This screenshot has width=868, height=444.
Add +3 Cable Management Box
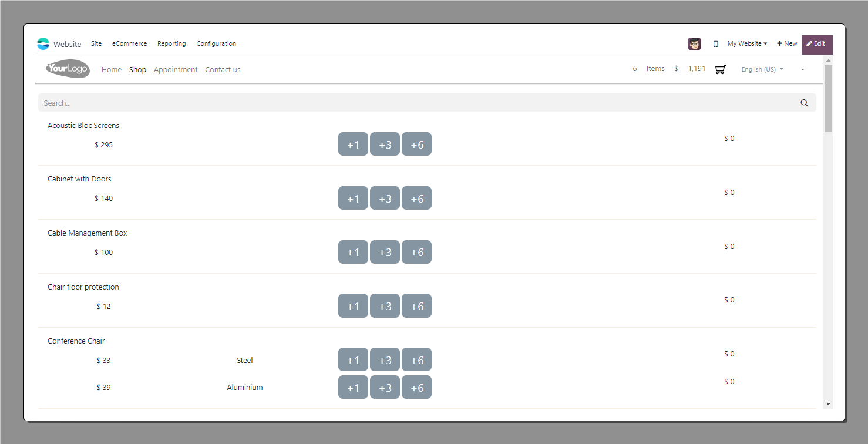(385, 252)
